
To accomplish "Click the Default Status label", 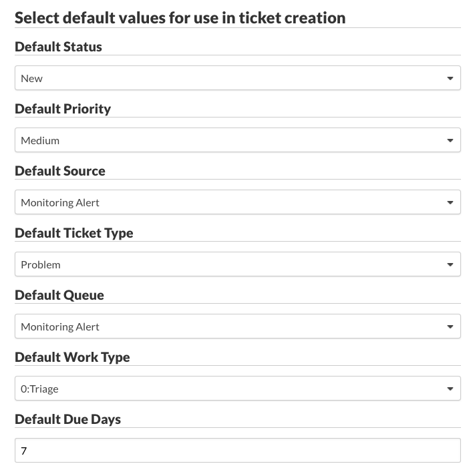I will point(58,47).
